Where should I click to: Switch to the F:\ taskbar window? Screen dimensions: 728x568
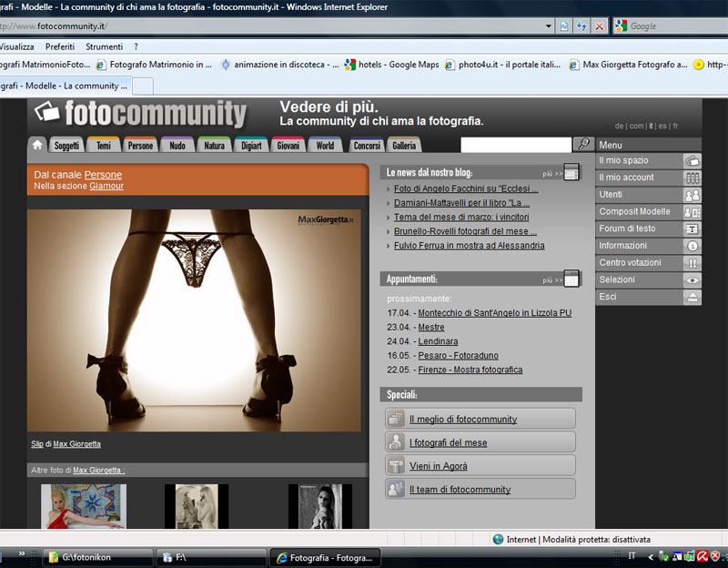[x=212, y=557]
